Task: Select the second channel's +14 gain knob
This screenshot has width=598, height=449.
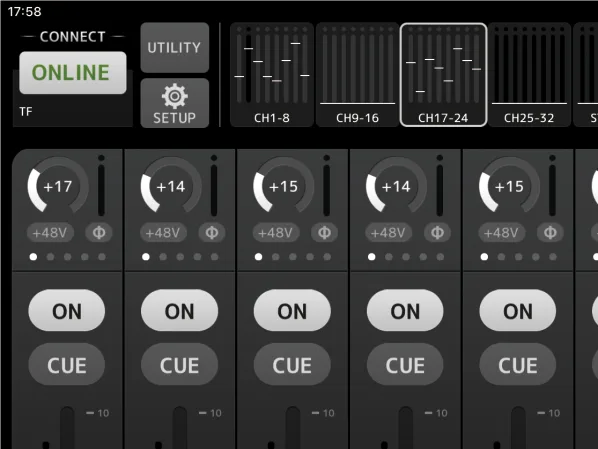Action: [171, 186]
